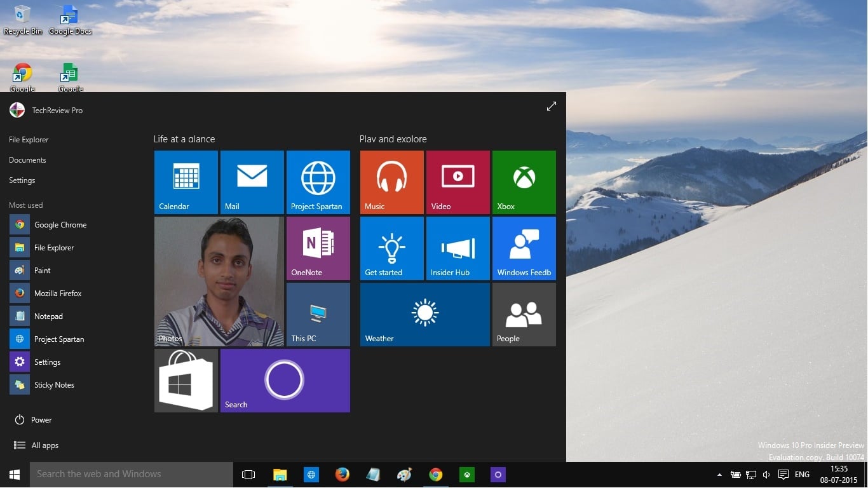Open TechReview Pro user account
868x488 pixels.
[46, 110]
